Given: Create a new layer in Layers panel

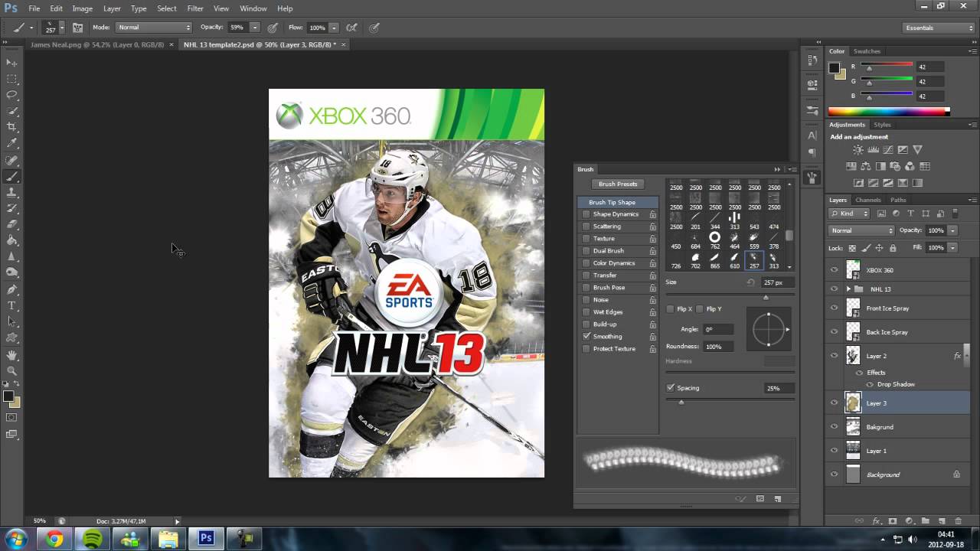Looking at the screenshot, I should (942, 521).
